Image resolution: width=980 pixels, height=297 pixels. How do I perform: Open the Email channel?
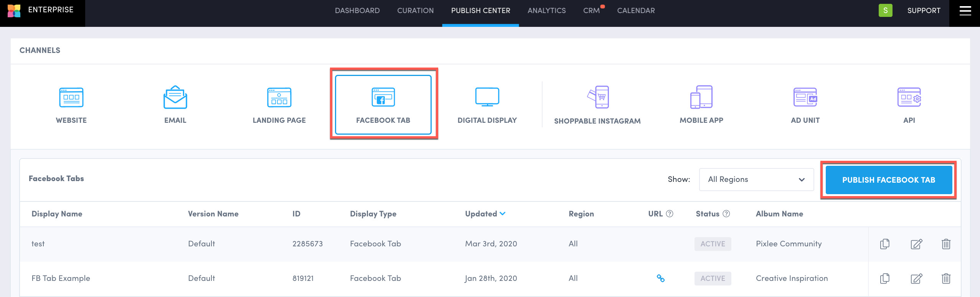click(x=175, y=97)
